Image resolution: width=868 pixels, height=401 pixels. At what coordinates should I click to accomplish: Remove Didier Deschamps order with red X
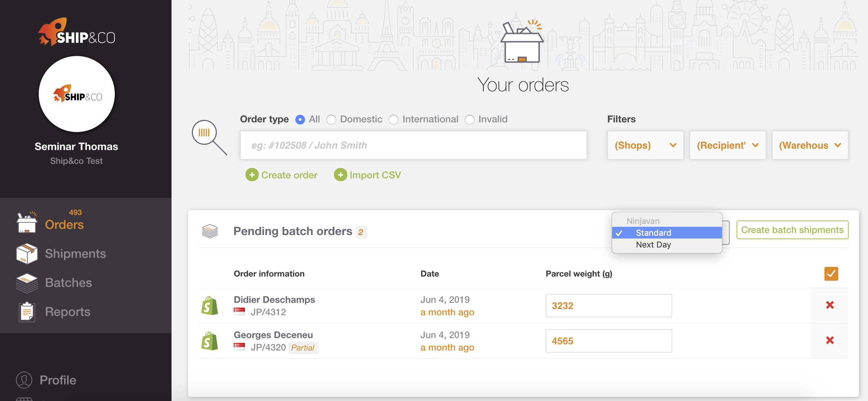[830, 305]
